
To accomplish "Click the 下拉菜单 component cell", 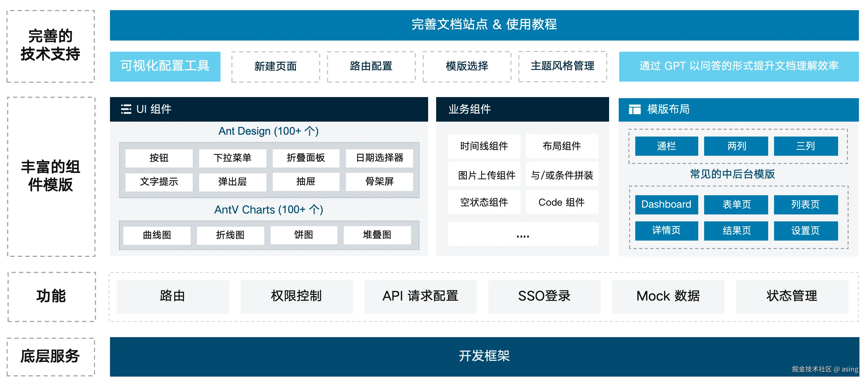I will [232, 158].
